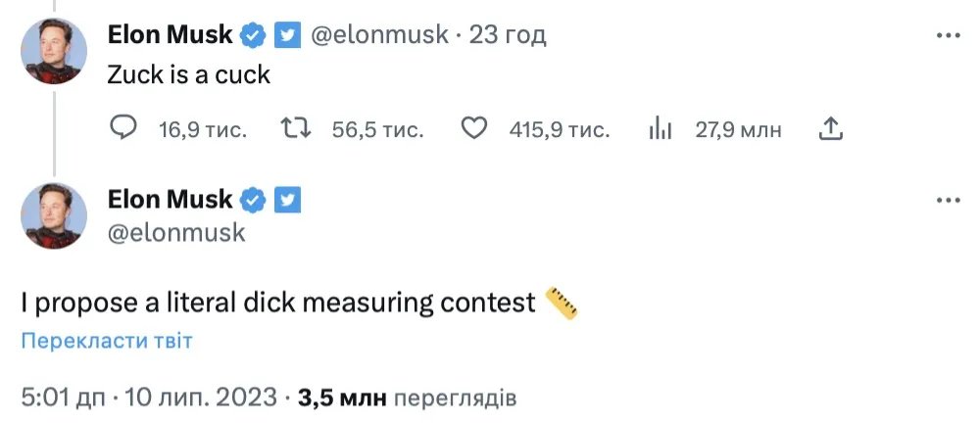Open the second tweet's profile avatar
The width and height of the screenshot is (980, 423).
coord(53,213)
